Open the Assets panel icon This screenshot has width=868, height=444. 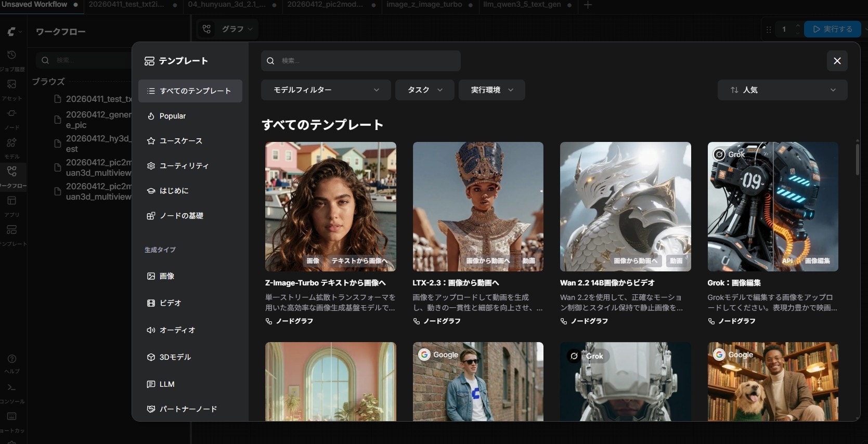[x=11, y=85]
